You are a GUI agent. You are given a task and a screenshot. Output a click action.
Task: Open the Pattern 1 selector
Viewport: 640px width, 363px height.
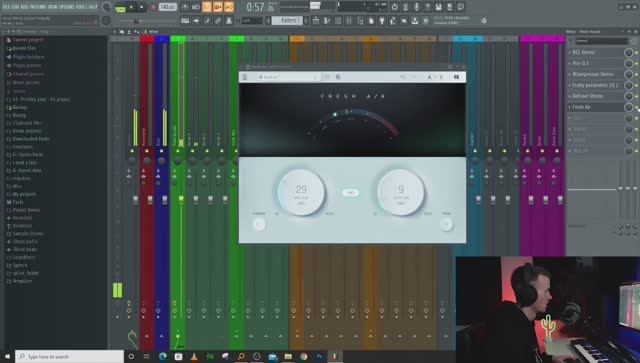(x=288, y=20)
